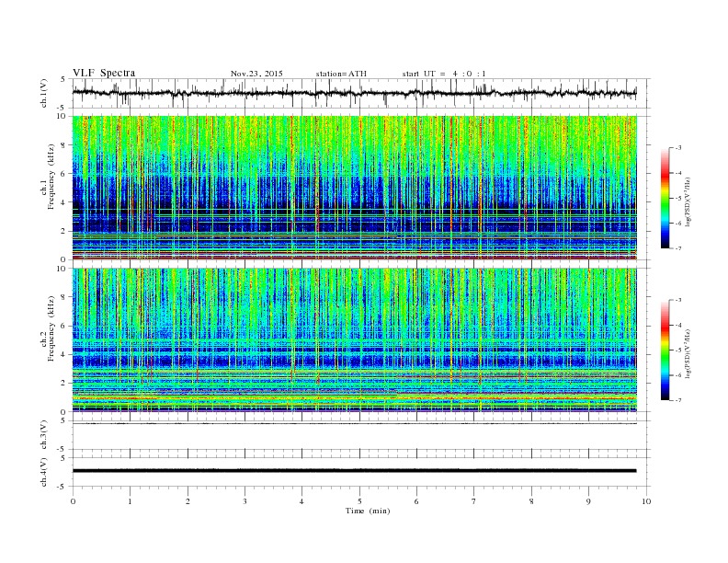Image resolution: width=728 pixels, height=563 pixels.
Task: Click the "log(PSD)(V²/Hz)" label of the ch.2 colorbar
Action: [688, 354]
